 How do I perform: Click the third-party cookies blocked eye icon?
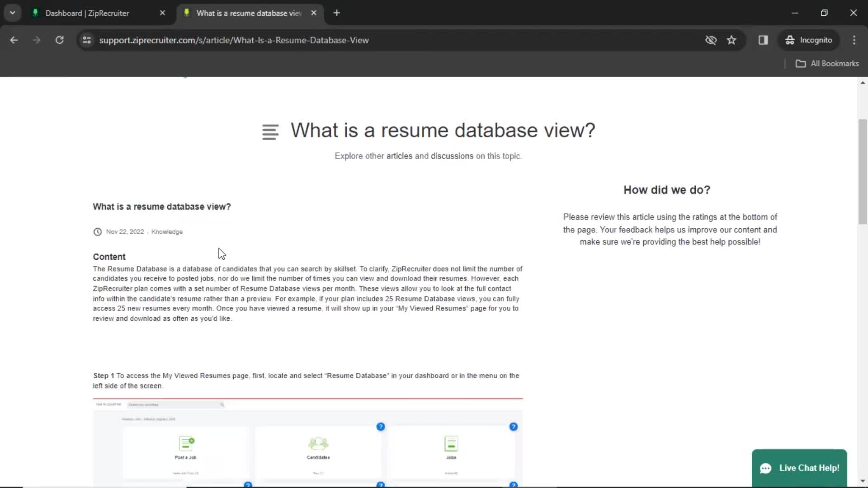[x=711, y=40]
